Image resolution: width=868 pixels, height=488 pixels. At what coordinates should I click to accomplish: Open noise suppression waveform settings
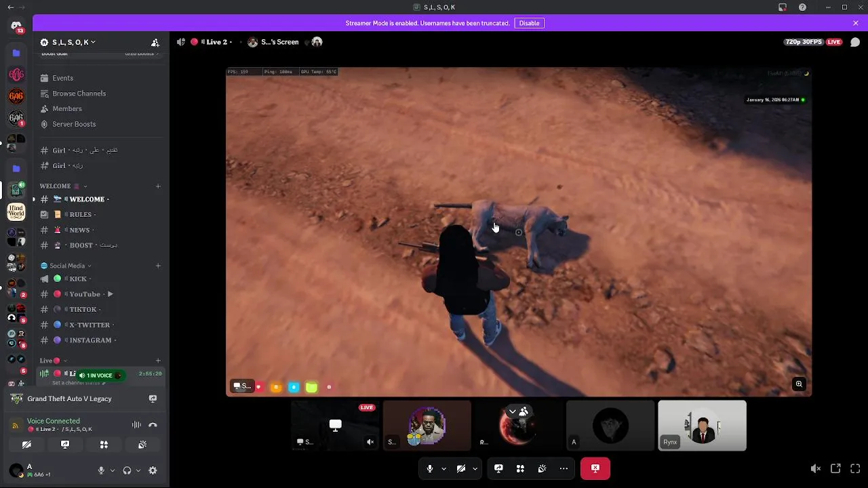click(136, 425)
